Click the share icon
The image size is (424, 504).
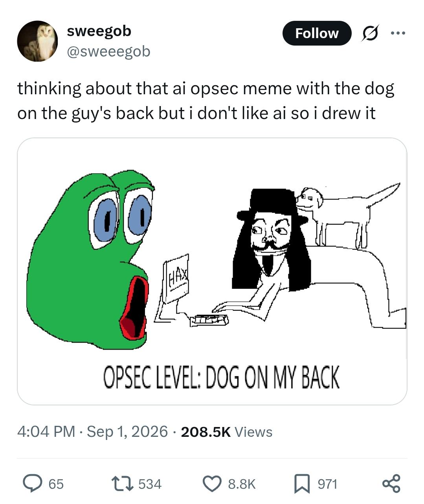(391, 484)
